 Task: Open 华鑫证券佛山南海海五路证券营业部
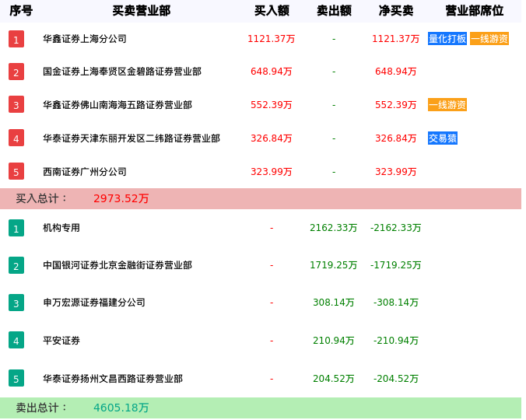pyautogui.click(x=117, y=105)
